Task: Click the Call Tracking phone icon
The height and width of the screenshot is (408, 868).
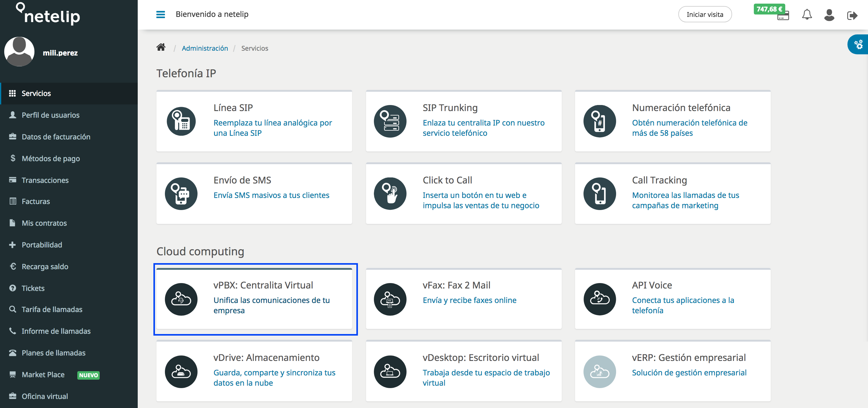Action: click(x=600, y=193)
